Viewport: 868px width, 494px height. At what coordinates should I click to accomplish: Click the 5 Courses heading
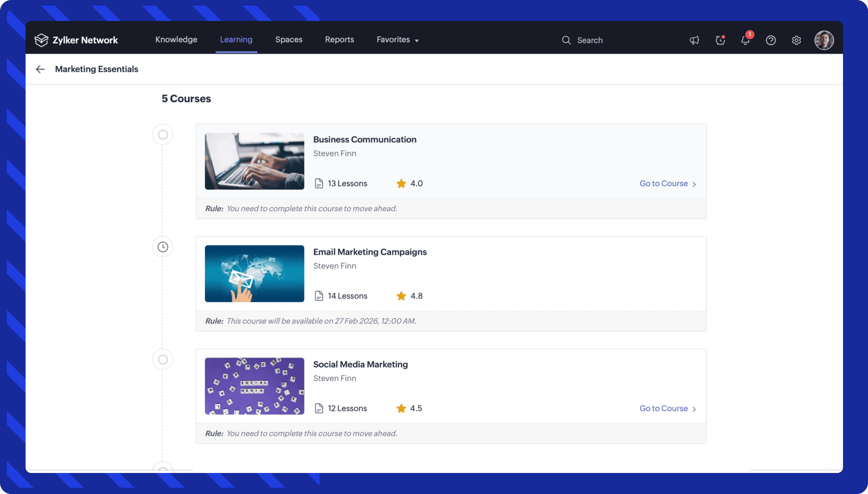pos(186,99)
